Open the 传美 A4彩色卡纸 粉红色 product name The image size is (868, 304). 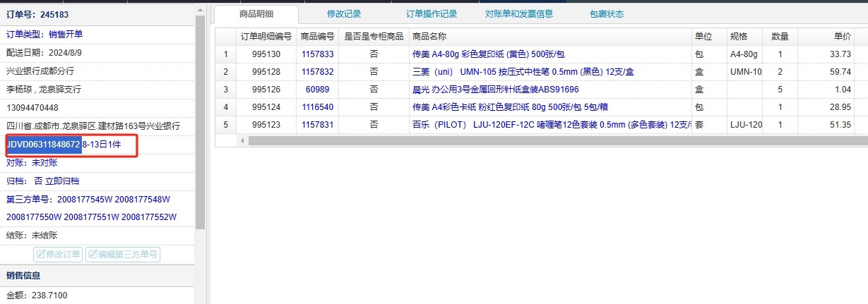[x=510, y=107]
